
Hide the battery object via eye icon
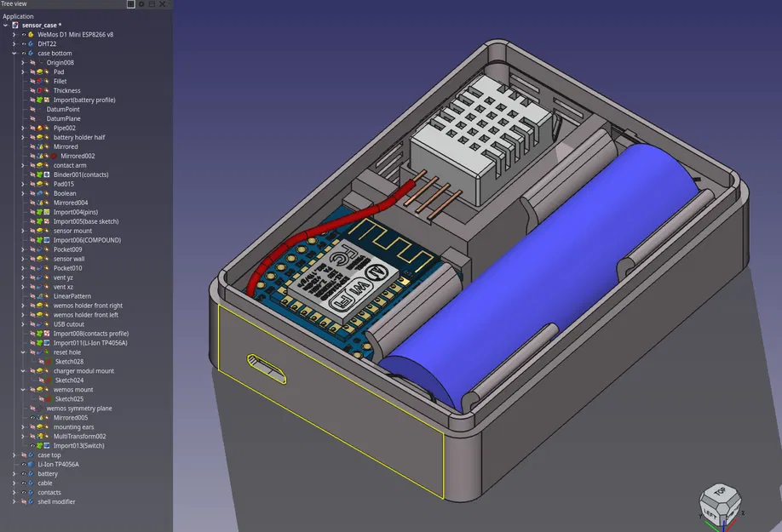coord(24,474)
